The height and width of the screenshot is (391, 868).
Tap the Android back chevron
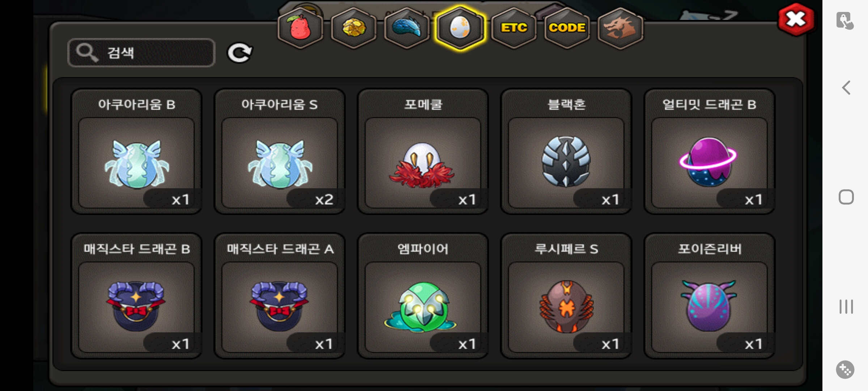[x=846, y=88]
